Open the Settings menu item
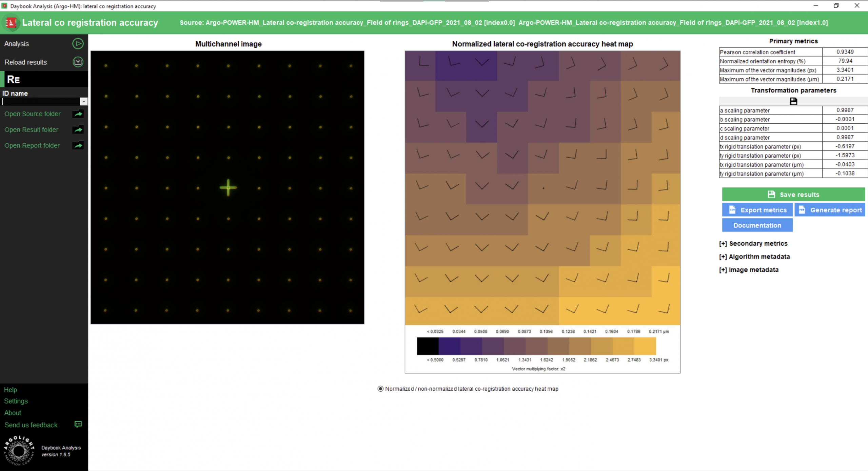Viewport: 868px width, 471px height. [x=16, y=401]
